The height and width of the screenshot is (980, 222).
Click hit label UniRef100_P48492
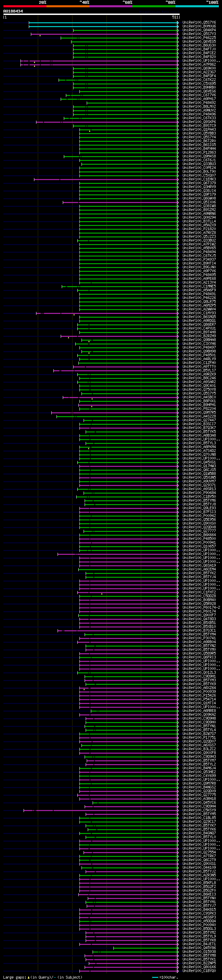(199, 103)
